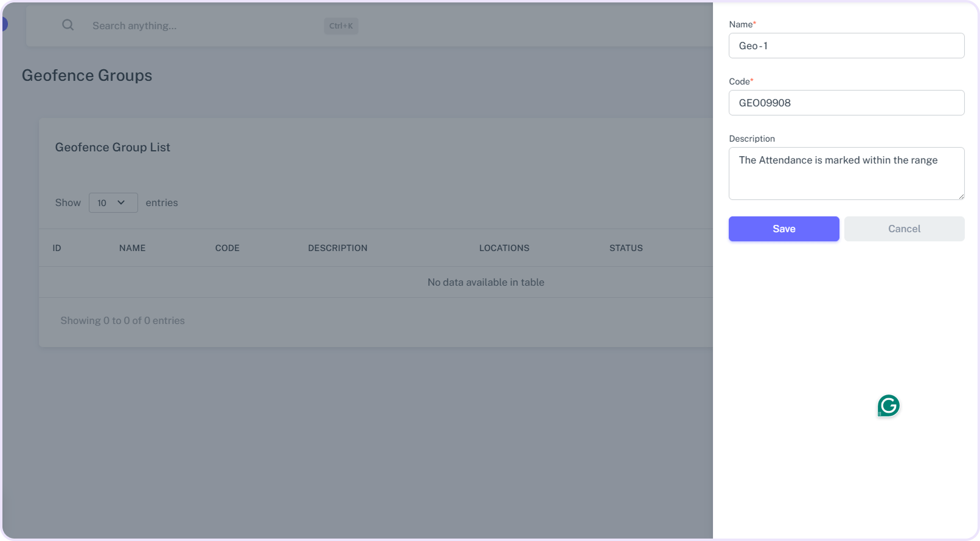Screen dimensions: 980x541
Task: Sort by LOCATIONS column header
Action: coord(504,248)
